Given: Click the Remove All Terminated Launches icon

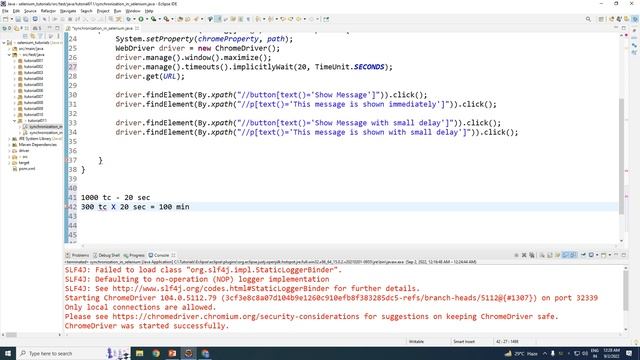Looking at the screenshot, I should pos(532,255).
